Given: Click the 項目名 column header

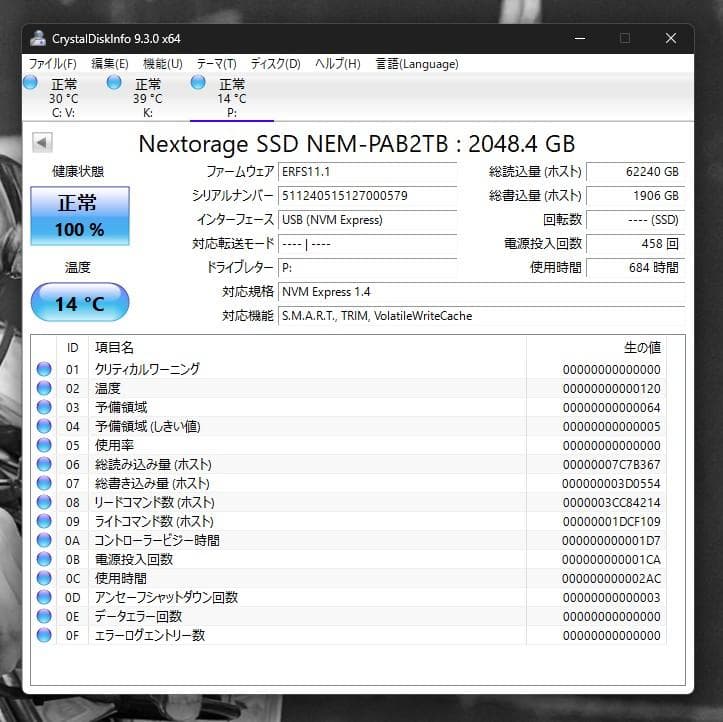Looking at the screenshot, I should pyautogui.click(x=308, y=348).
